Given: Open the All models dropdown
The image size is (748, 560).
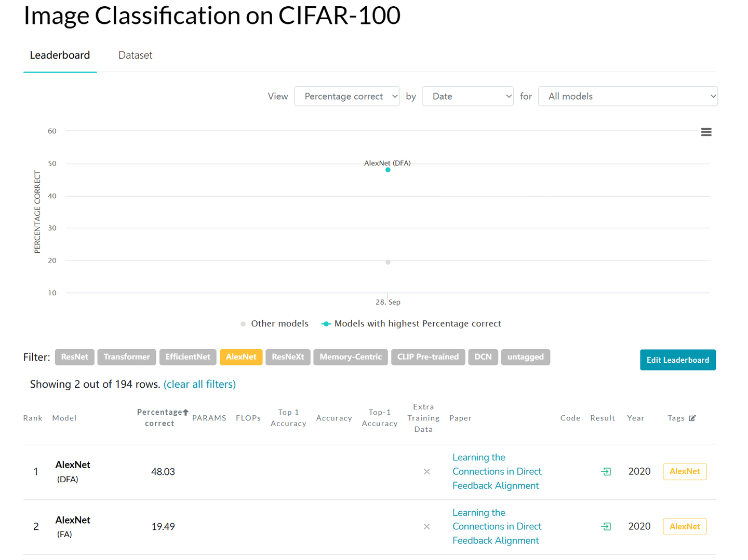Looking at the screenshot, I should [x=627, y=97].
